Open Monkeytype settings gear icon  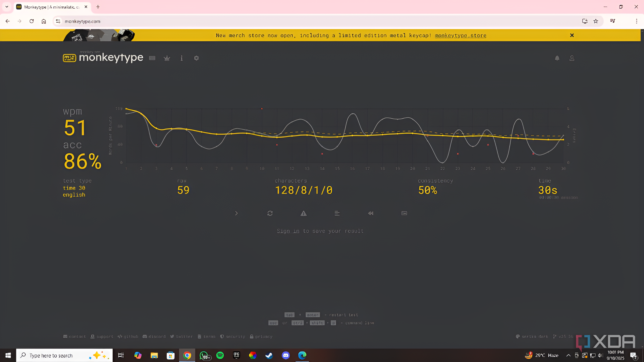[196, 58]
